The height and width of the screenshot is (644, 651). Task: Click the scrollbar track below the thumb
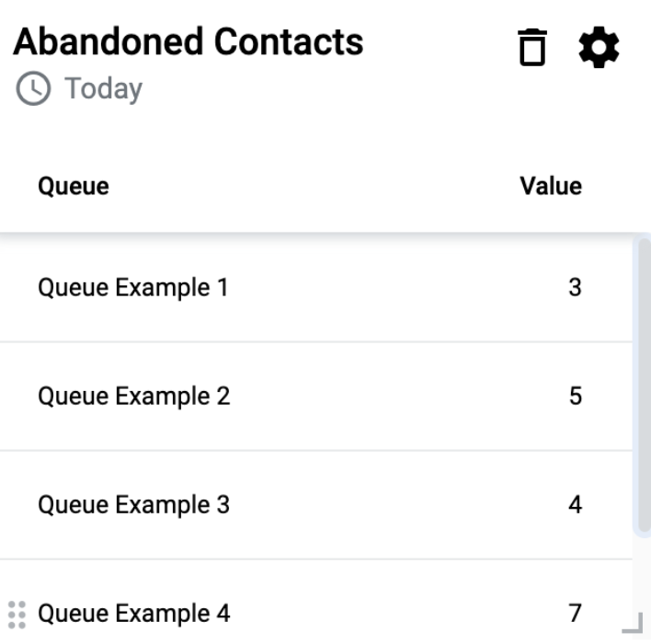tap(643, 573)
